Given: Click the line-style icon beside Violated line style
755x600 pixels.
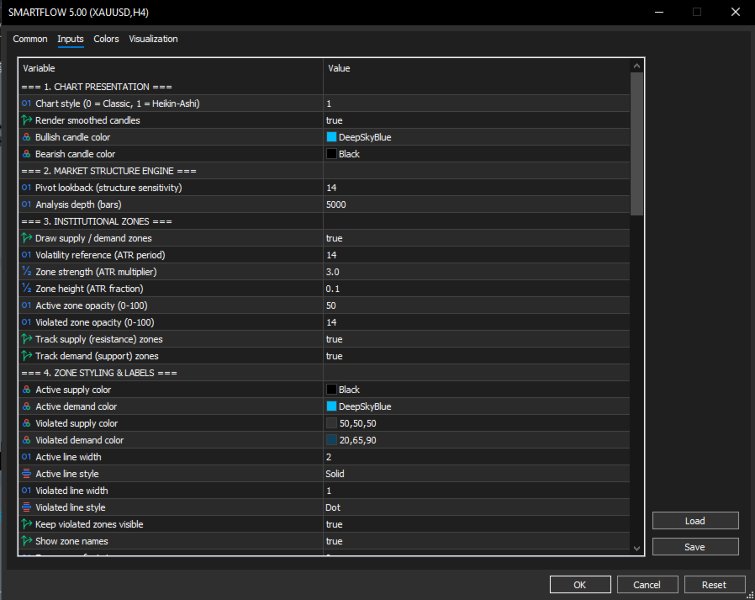Looking at the screenshot, I should 26,508.
